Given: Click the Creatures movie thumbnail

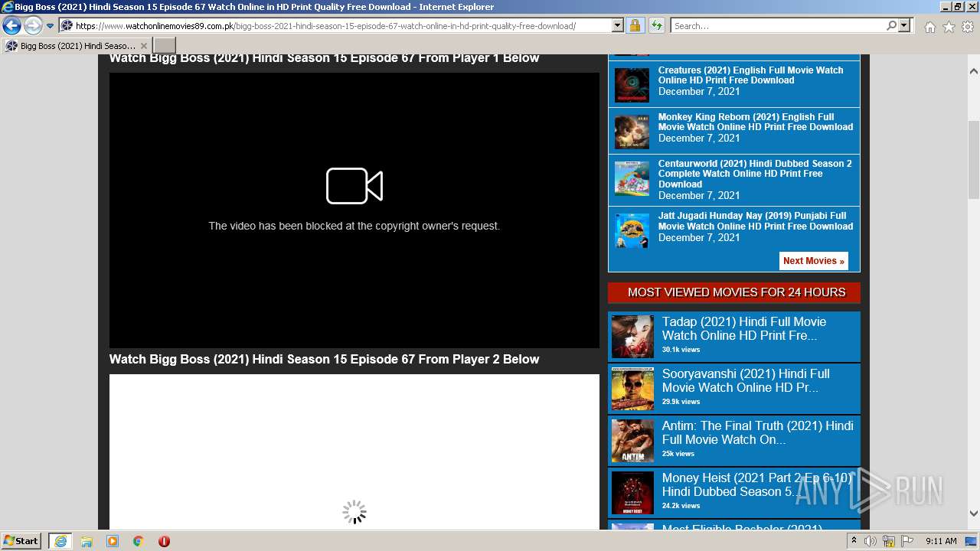Looking at the screenshot, I should click(632, 85).
